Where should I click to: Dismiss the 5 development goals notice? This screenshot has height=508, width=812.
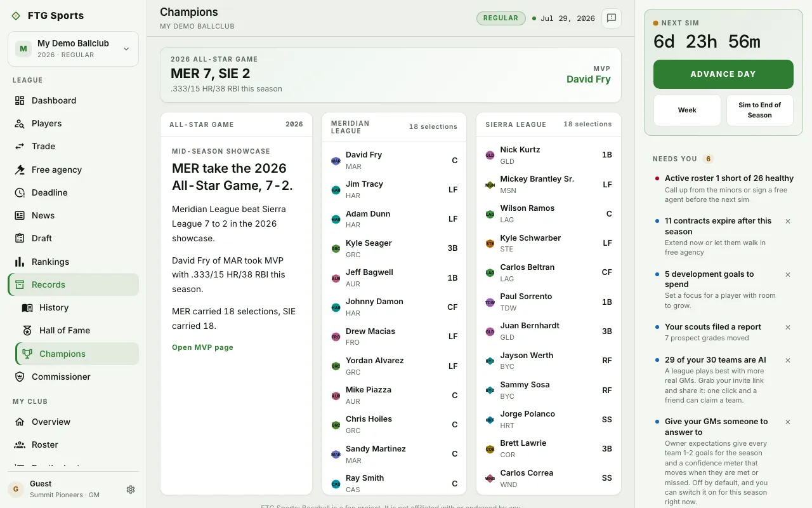[788, 275]
